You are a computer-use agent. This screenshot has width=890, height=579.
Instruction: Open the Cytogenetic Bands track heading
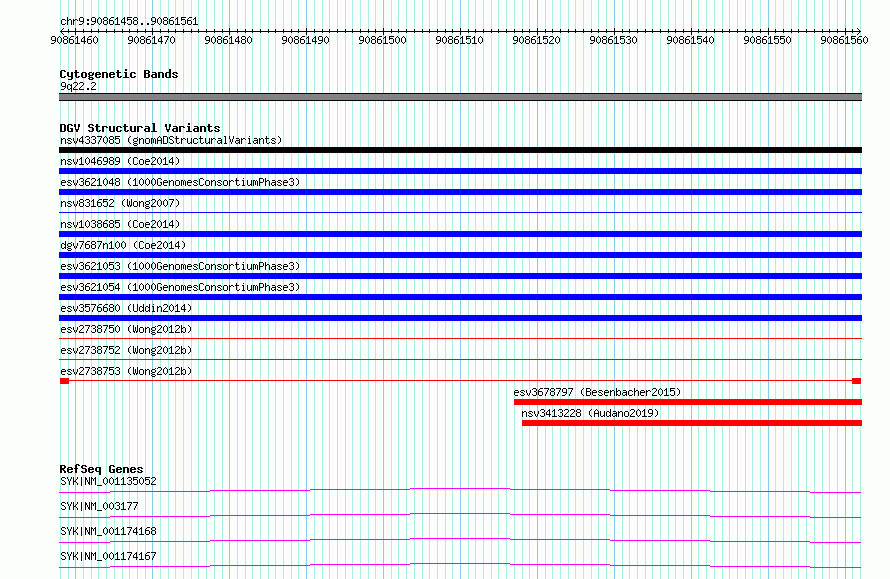point(119,74)
